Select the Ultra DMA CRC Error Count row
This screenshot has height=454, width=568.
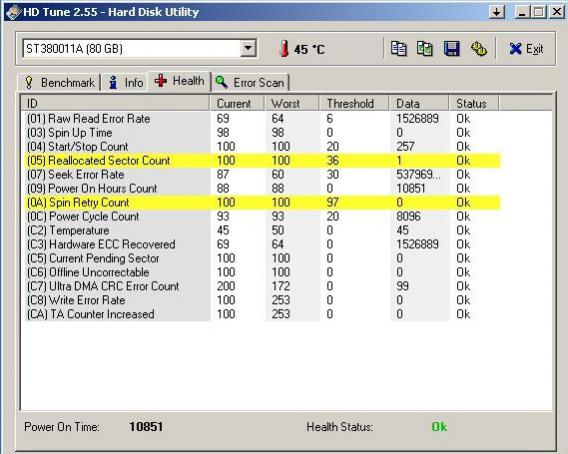(263, 286)
